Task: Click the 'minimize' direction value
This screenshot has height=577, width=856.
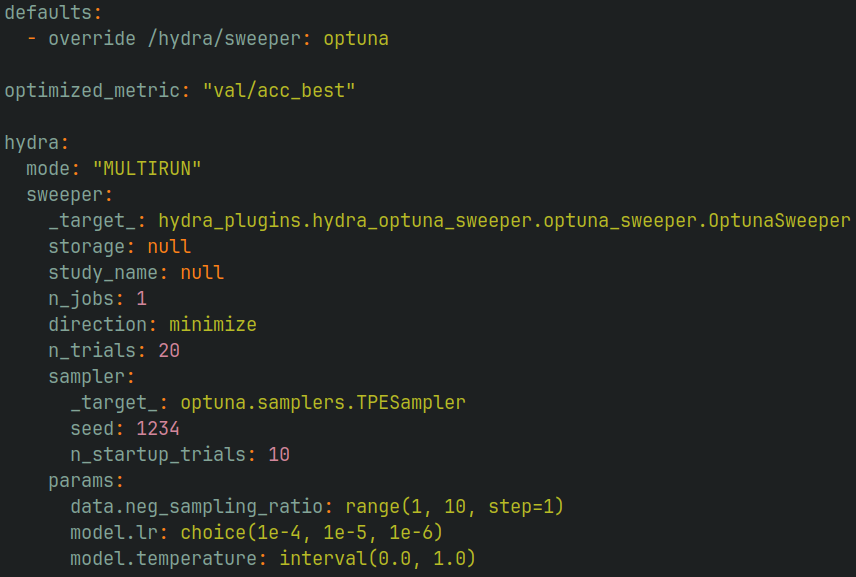Action: pos(212,325)
